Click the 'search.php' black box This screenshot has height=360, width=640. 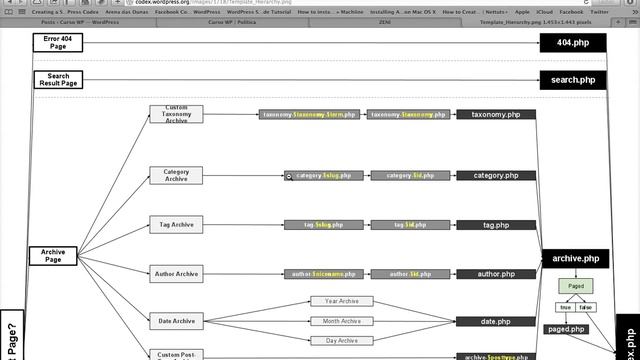coord(573,80)
